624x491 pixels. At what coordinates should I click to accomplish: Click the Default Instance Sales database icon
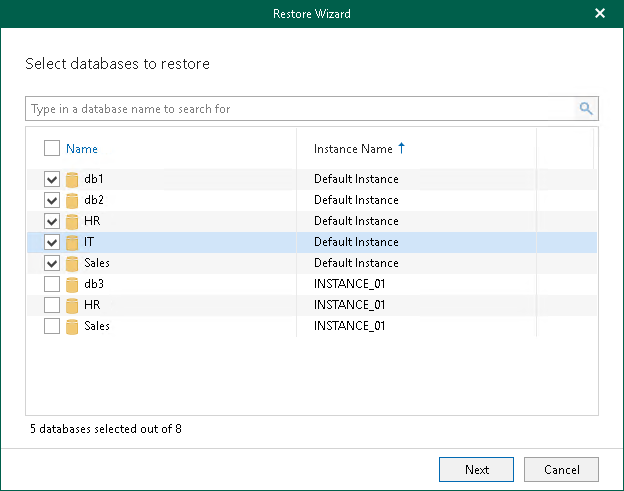72,264
